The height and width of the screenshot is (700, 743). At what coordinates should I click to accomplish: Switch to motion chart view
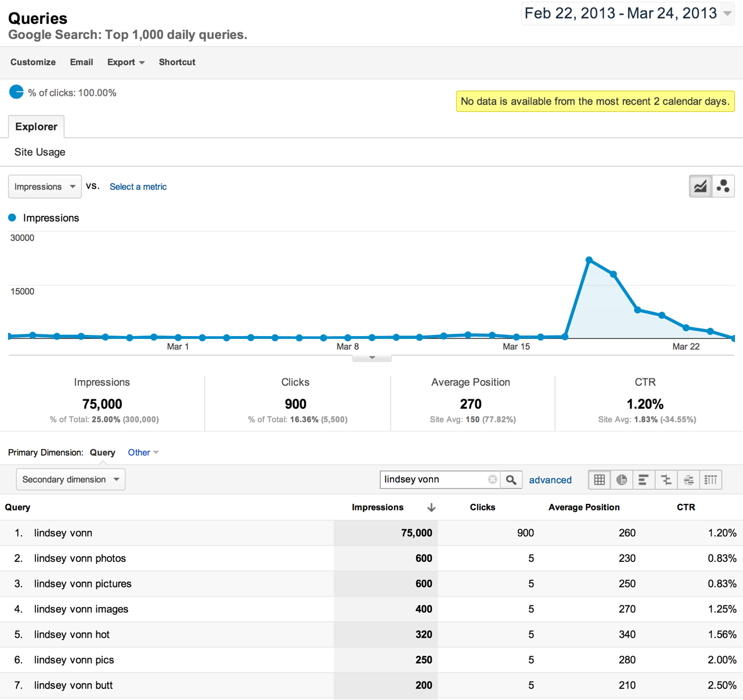(x=723, y=186)
